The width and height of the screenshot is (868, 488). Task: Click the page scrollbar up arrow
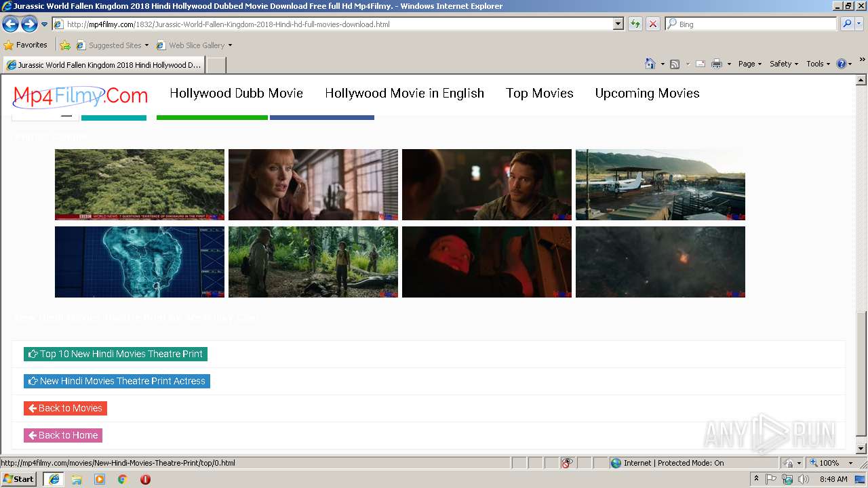pyautogui.click(x=862, y=80)
